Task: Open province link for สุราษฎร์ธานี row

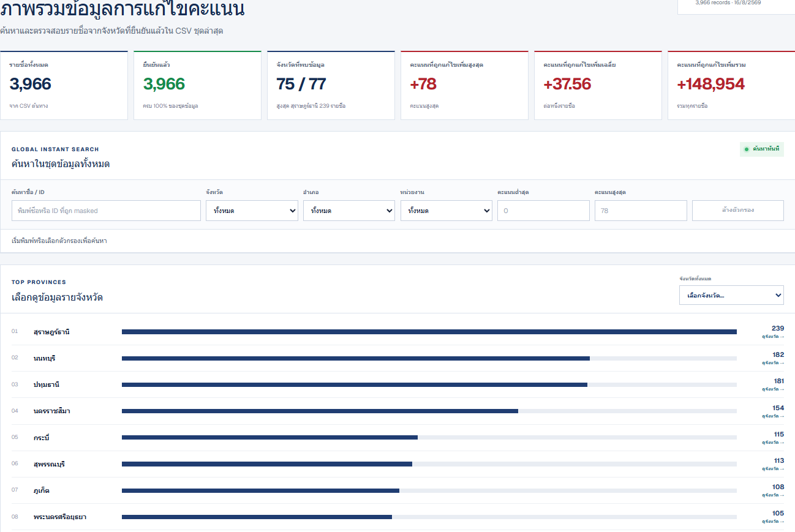Action: coord(773,337)
